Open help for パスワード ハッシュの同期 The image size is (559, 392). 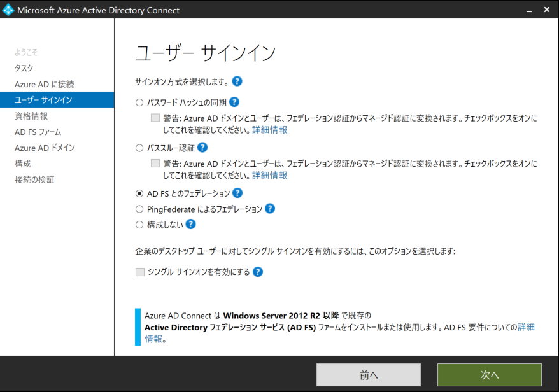(234, 102)
